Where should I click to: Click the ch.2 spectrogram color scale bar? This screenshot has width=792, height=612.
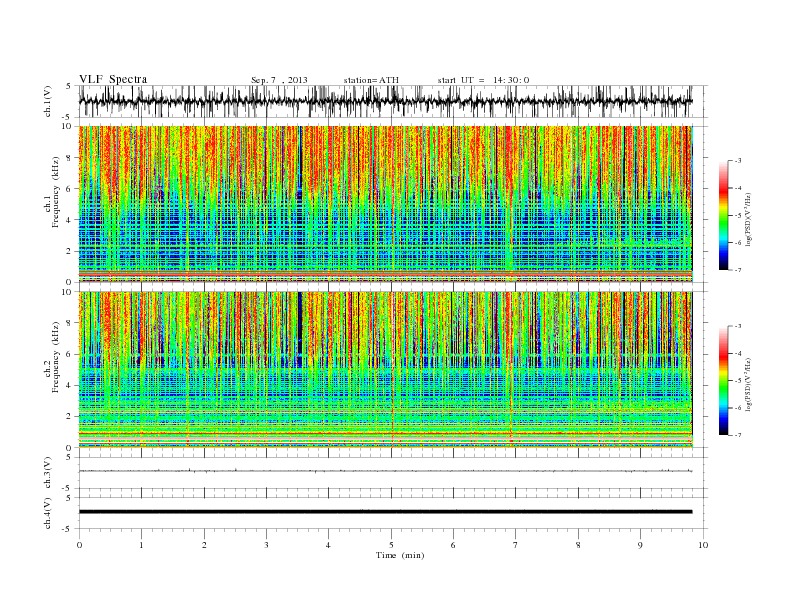[724, 381]
